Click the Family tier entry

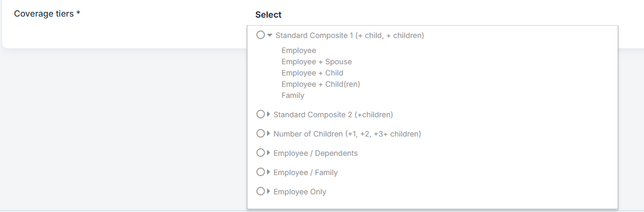click(293, 95)
